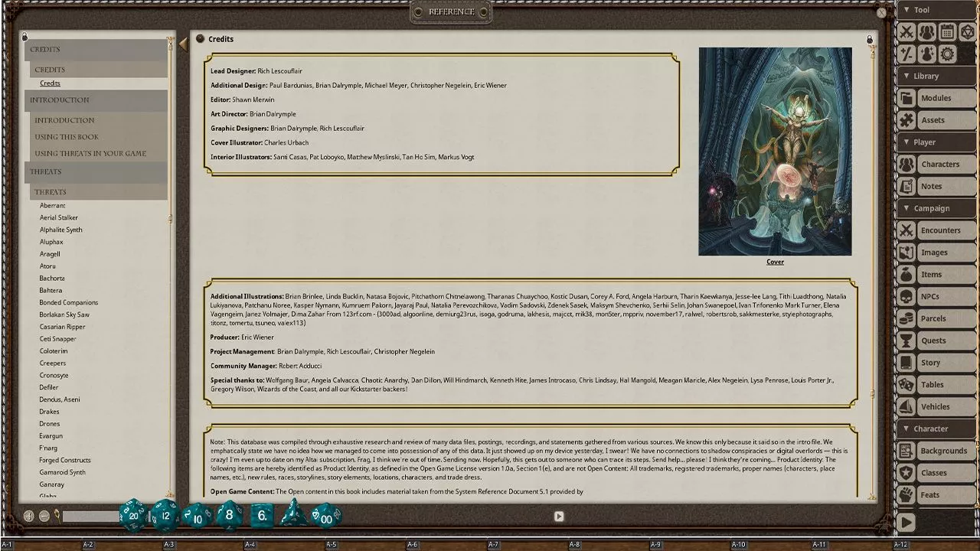This screenshot has height=551, width=980.
Task: Click the Cover link under image
Action: (775, 262)
